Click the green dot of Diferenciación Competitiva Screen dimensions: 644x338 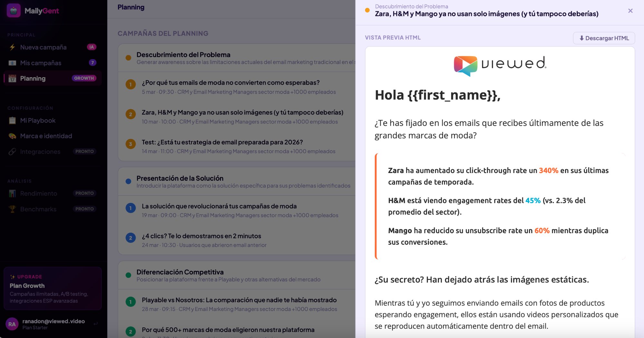[x=128, y=275]
